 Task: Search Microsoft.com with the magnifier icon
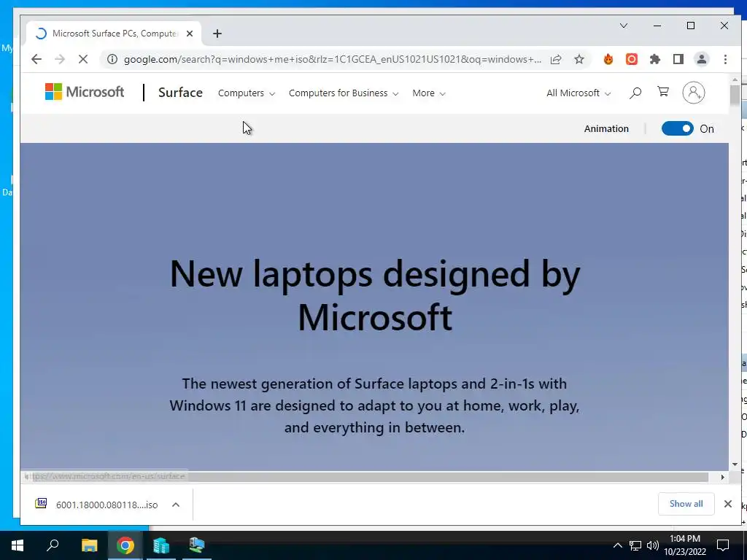pyautogui.click(x=635, y=93)
